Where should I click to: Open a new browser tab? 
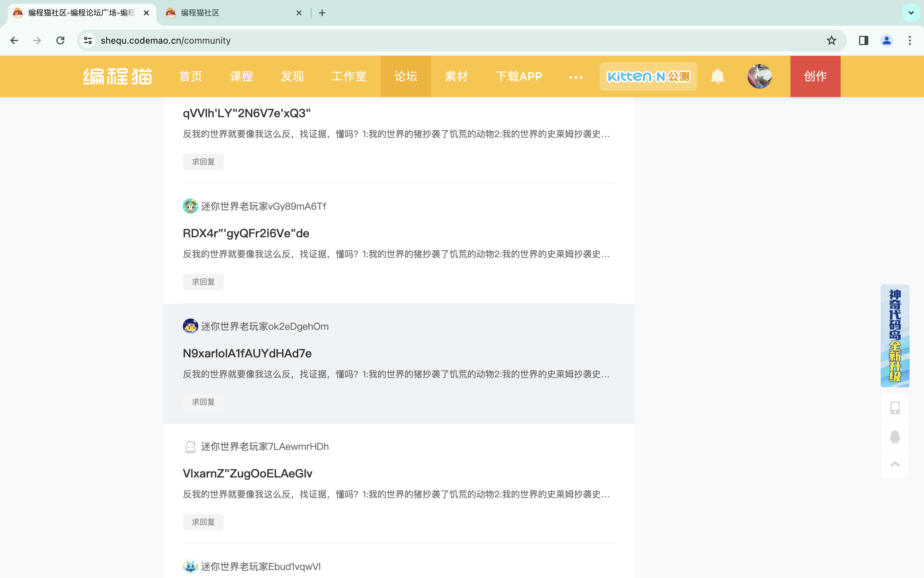322,13
